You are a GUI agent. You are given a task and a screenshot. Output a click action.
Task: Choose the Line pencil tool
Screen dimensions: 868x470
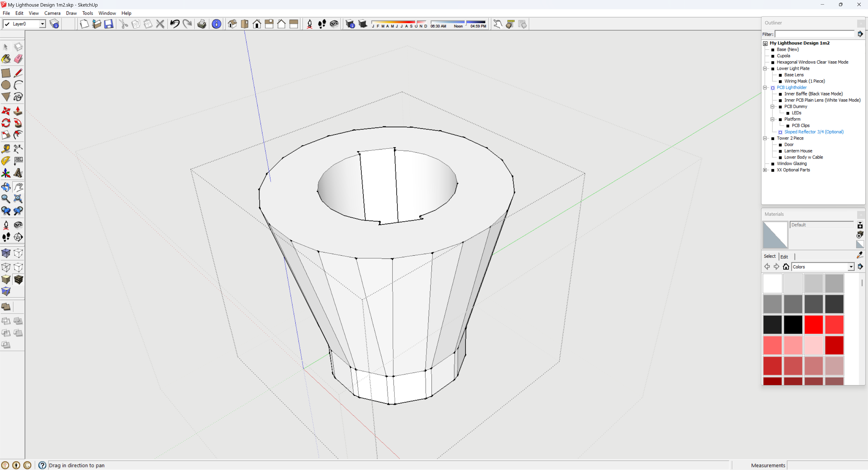pyautogui.click(x=18, y=73)
